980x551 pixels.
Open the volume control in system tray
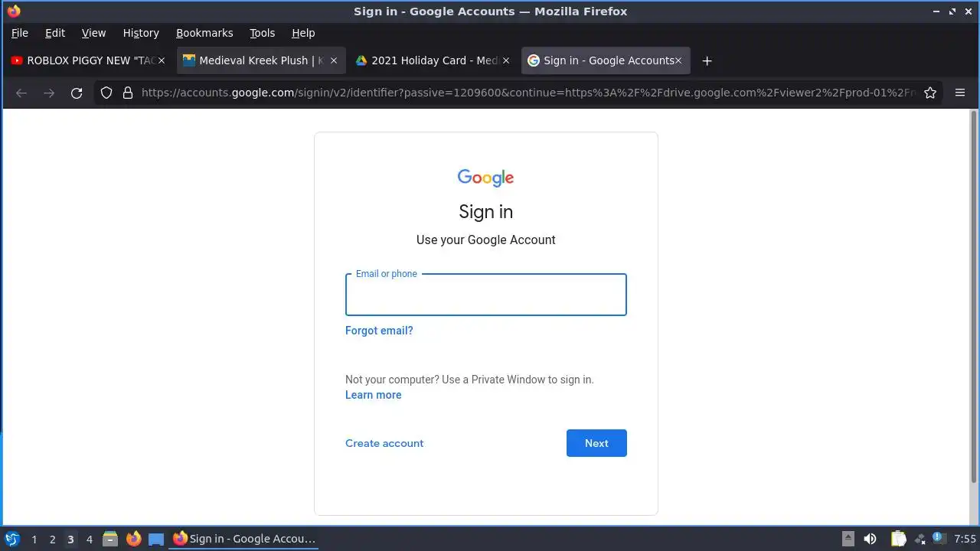[x=870, y=539]
